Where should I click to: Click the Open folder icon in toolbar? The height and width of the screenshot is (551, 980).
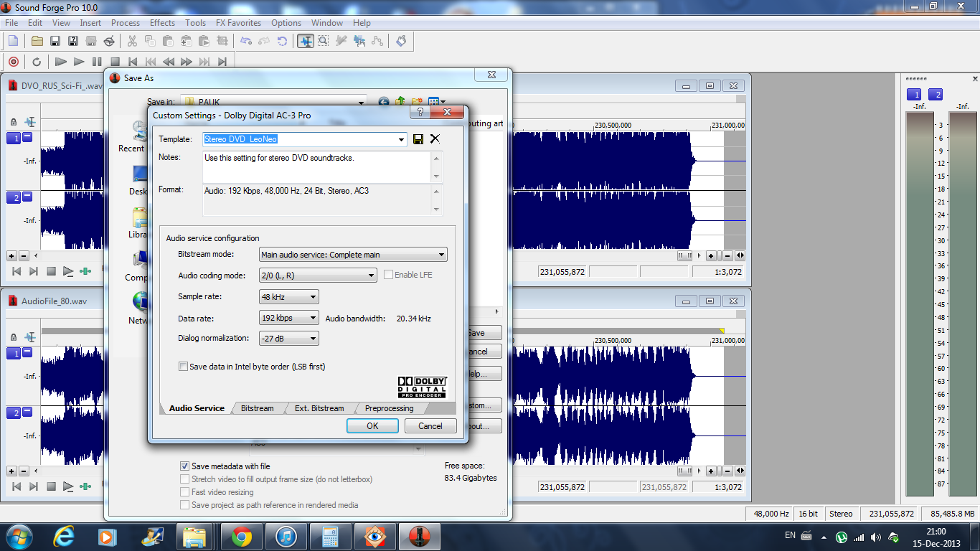(x=37, y=41)
